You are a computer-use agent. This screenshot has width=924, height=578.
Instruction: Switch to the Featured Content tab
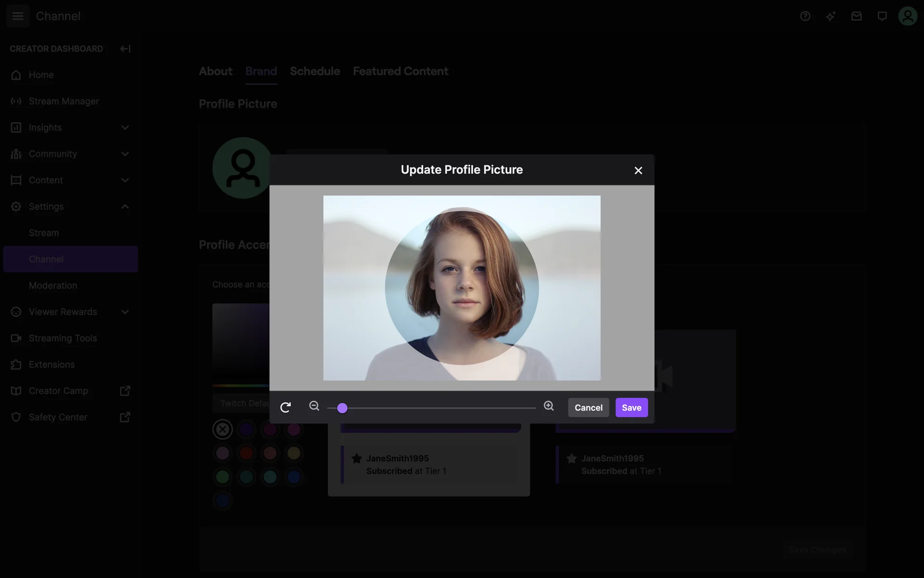tap(400, 71)
